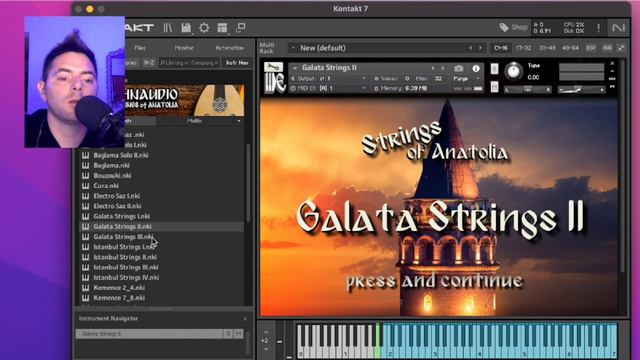This screenshot has width=640, height=360.
Task: Toggle the instrument Solo button
Action: coord(494,69)
